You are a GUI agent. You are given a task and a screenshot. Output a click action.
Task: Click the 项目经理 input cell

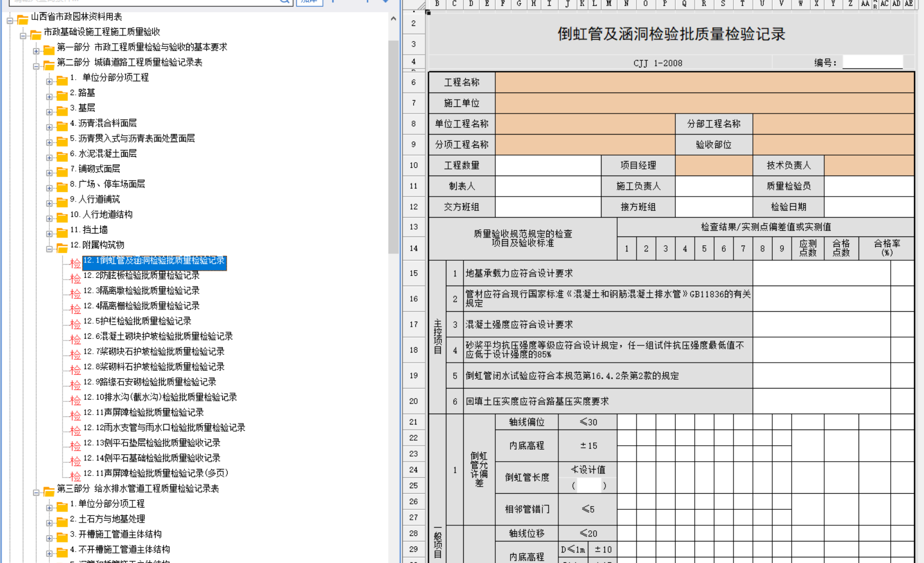coord(713,165)
